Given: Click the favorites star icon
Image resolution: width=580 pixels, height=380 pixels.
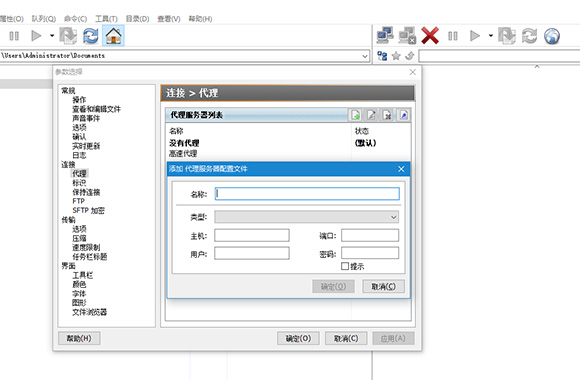Looking at the screenshot, I should point(396,56).
